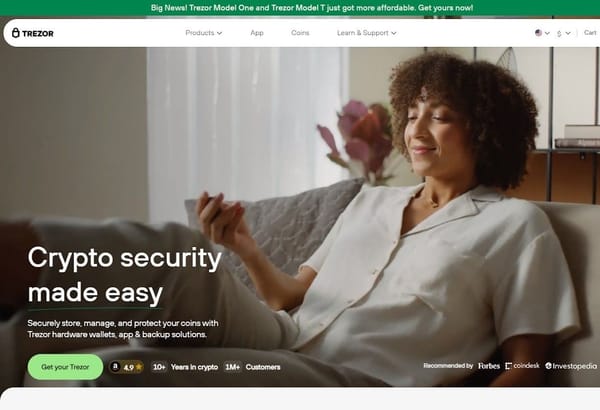Image resolution: width=600 pixels, height=410 pixels.
Task: Click the dollar currency symbol
Action: [559, 33]
